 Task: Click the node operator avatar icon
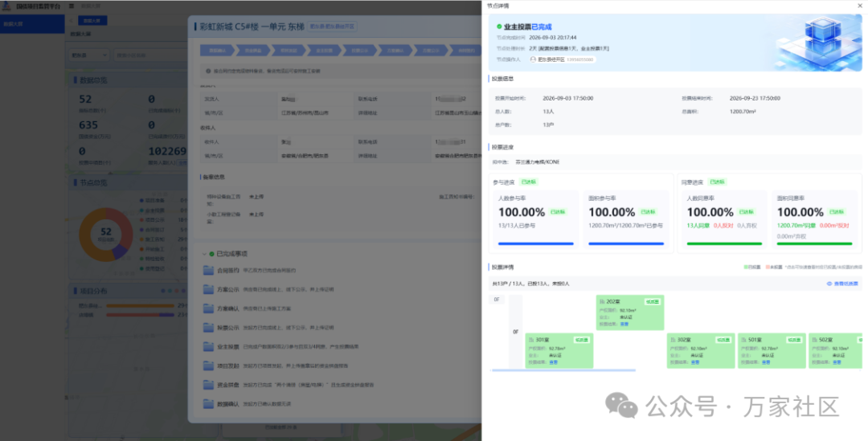(x=533, y=59)
